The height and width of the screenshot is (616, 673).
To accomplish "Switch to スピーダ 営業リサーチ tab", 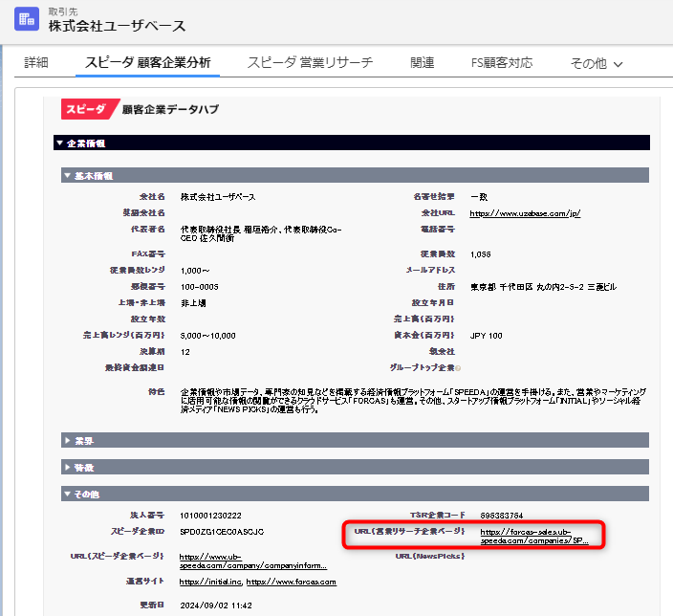I will [x=310, y=63].
